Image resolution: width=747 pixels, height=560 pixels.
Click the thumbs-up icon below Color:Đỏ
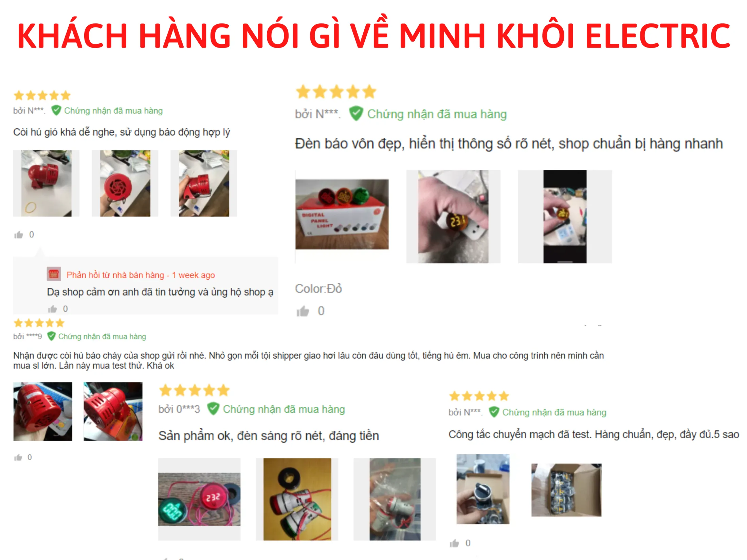[x=303, y=311]
